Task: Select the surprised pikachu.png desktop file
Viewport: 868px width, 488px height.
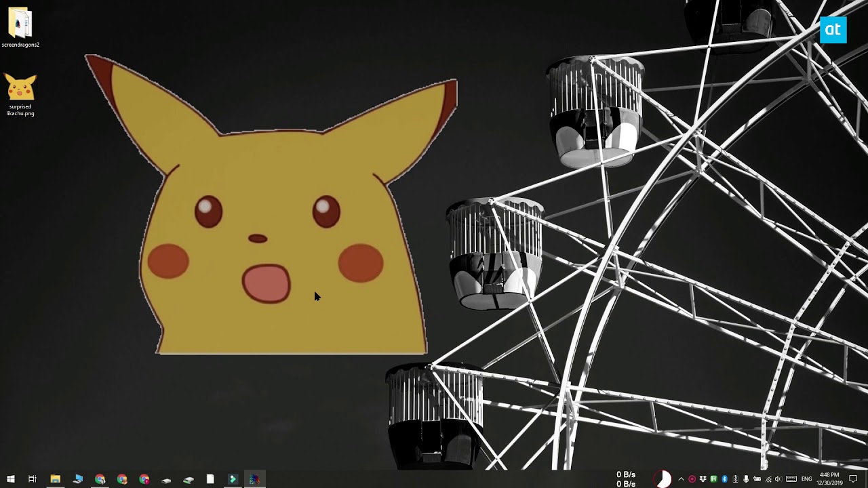Action: [20, 95]
